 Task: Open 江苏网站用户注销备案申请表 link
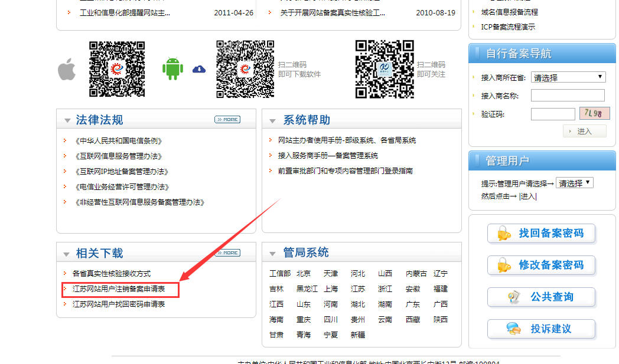(x=118, y=289)
